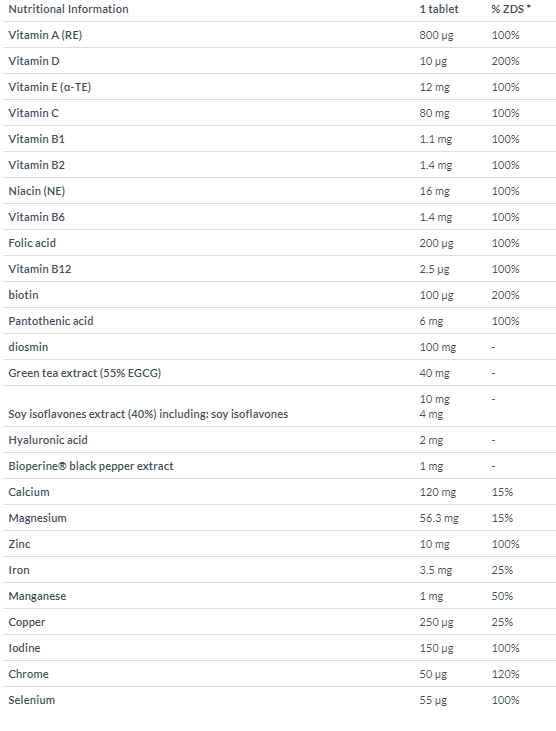
Task: Click the 80 mg Vitamin C amount
Action: [434, 113]
